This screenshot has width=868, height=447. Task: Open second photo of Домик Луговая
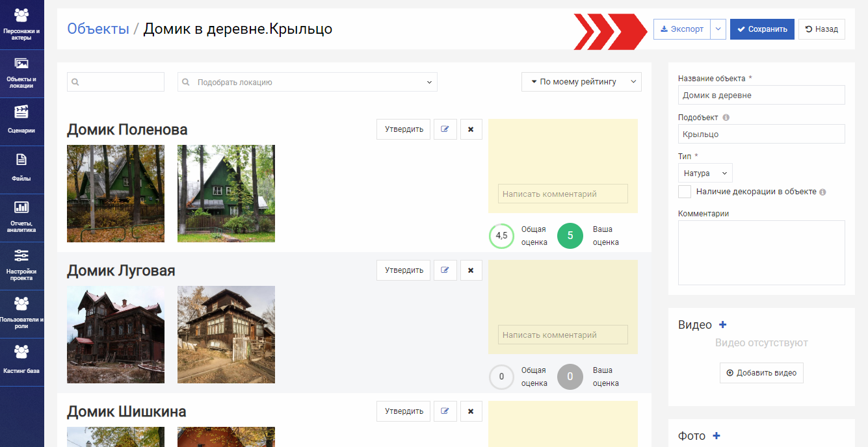(x=226, y=335)
